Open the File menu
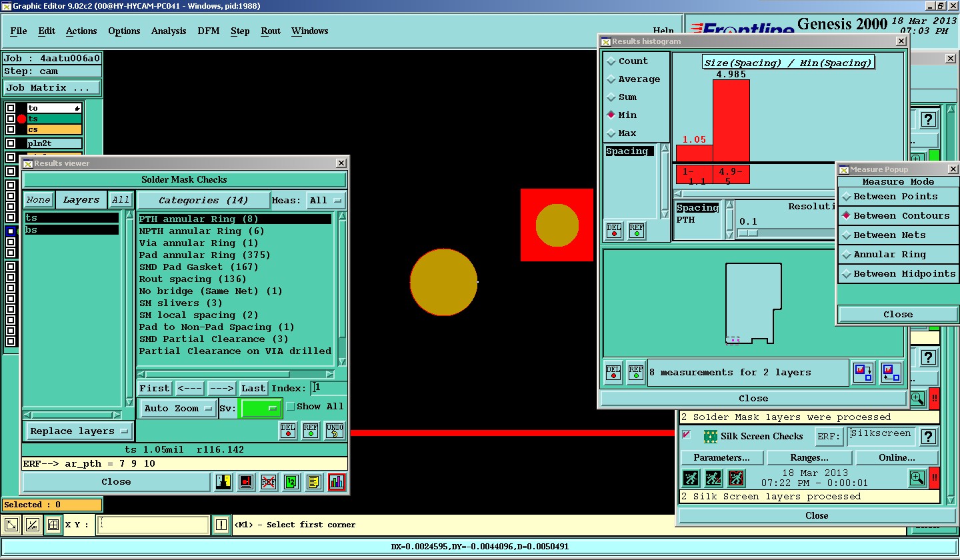Viewport: 960px width, 560px height. [x=19, y=31]
